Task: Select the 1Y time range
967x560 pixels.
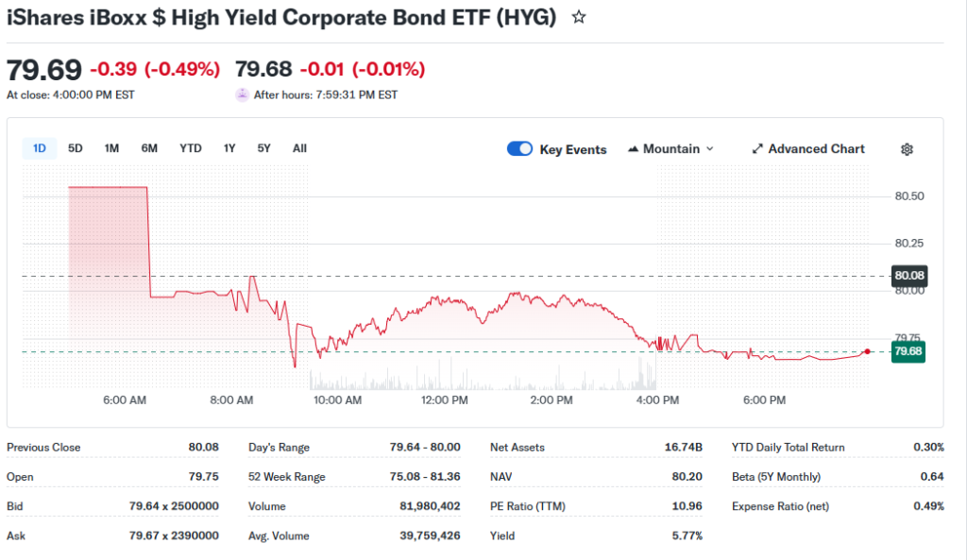Action: 229,148
